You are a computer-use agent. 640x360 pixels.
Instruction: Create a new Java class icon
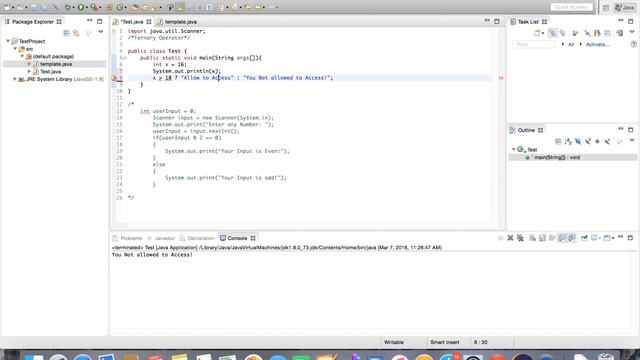[120, 7]
